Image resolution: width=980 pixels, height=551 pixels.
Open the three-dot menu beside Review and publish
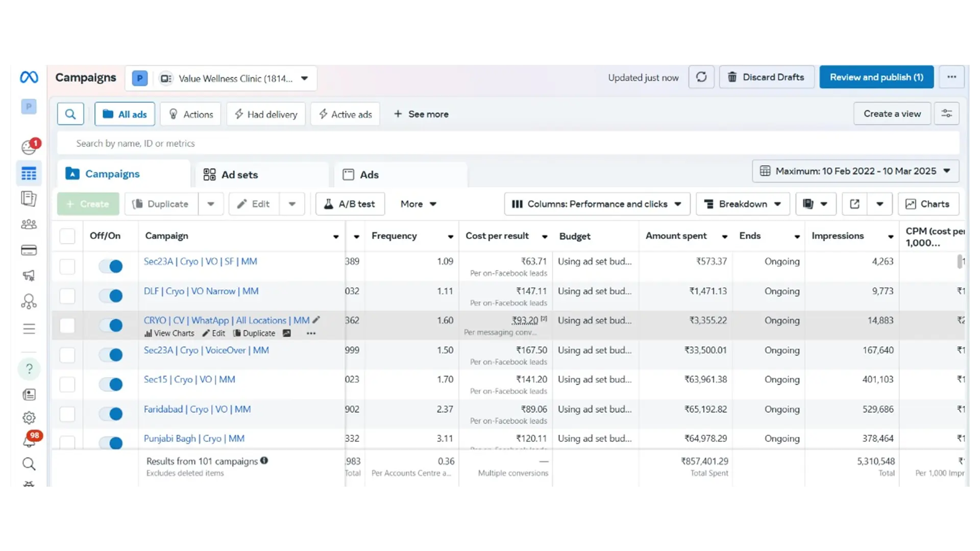pyautogui.click(x=951, y=77)
